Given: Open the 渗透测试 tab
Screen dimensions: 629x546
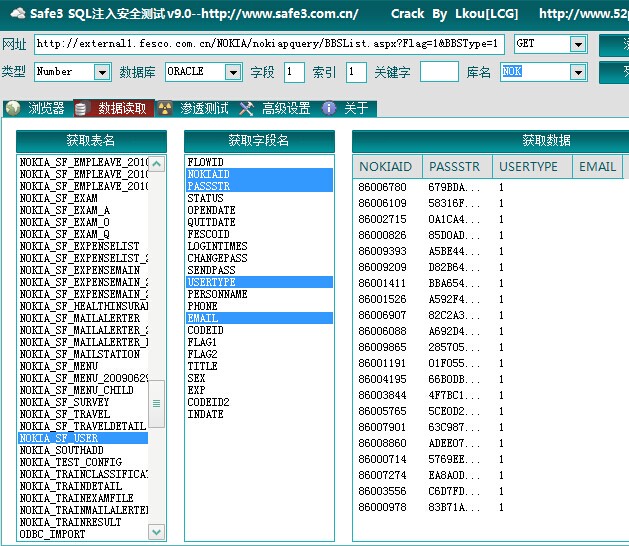Looking at the screenshot, I should pos(195,108).
